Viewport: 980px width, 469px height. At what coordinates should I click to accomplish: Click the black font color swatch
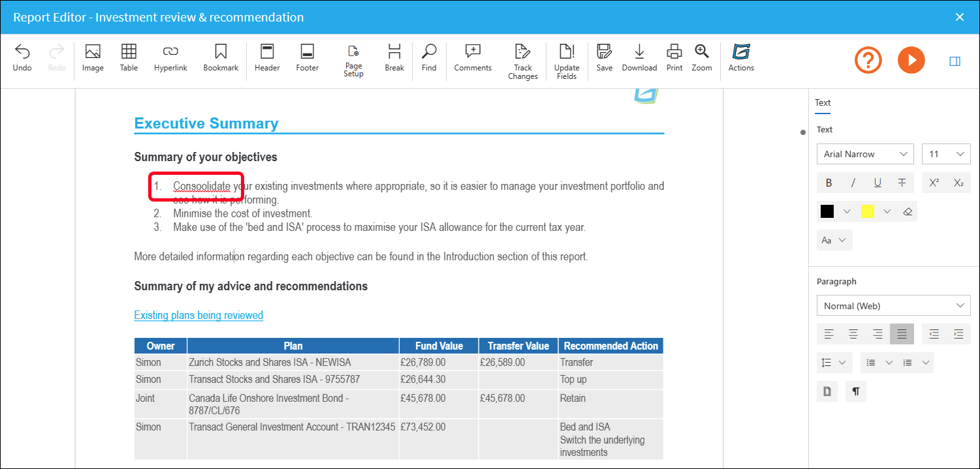point(827,211)
